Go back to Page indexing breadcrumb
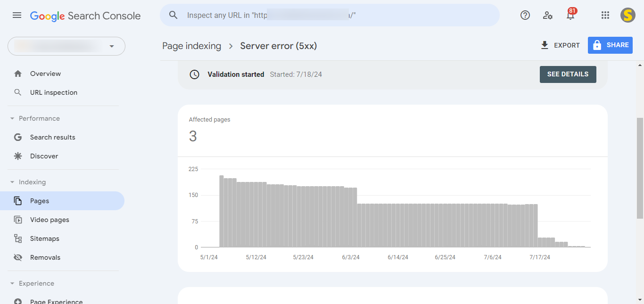This screenshot has width=644, height=304. click(x=191, y=46)
